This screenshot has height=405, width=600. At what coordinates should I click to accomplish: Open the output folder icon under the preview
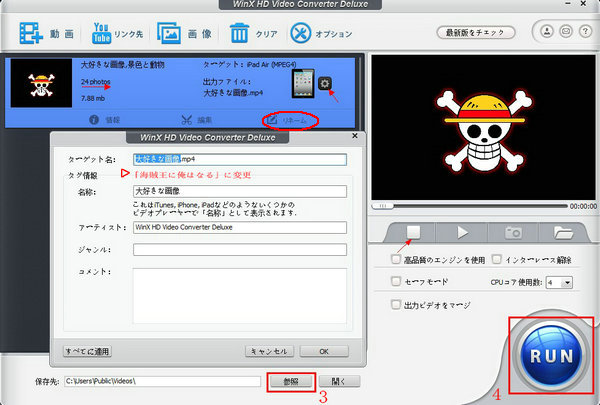click(x=563, y=232)
